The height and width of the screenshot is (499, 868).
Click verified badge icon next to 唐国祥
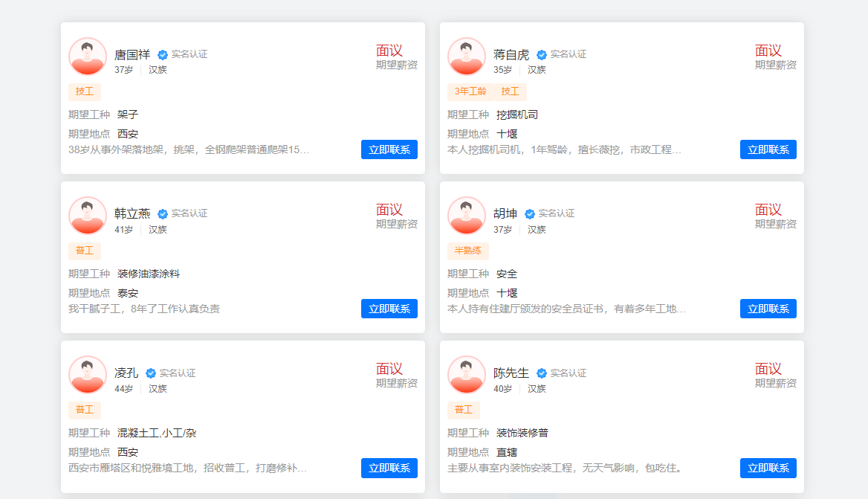[x=163, y=55]
